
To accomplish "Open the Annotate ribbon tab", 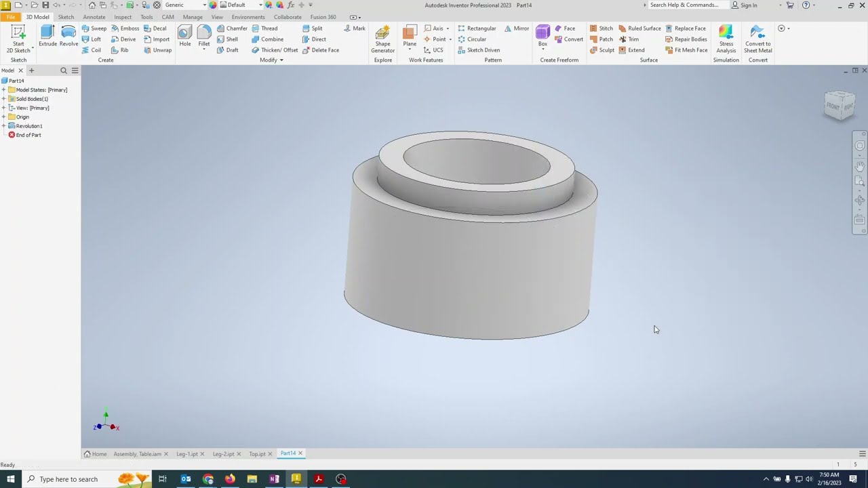I will (x=94, y=17).
